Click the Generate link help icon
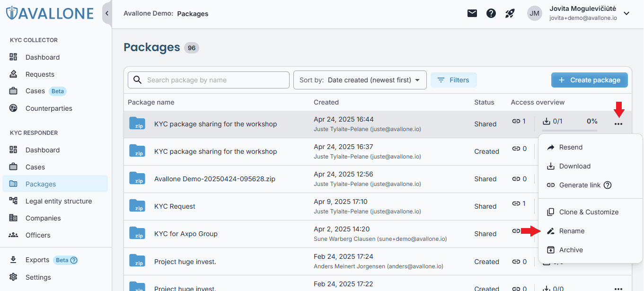This screenshot has width=644, height=291. point(608,185)
